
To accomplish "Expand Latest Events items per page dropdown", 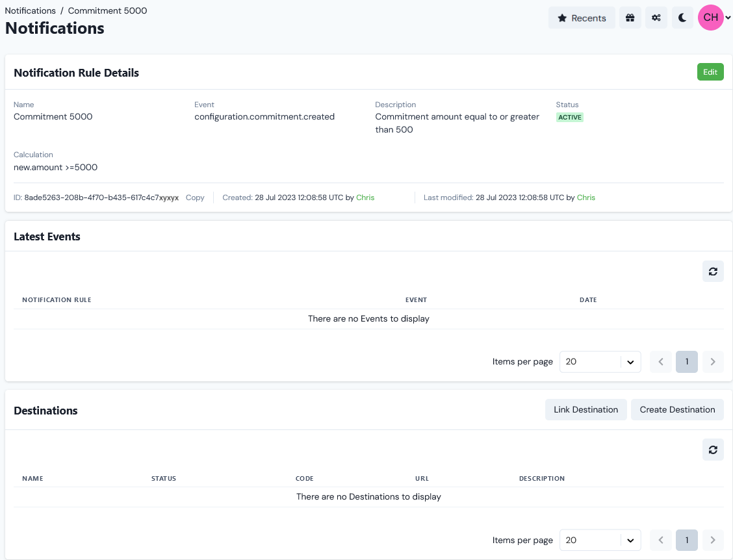I will click(x=600, y=362).
